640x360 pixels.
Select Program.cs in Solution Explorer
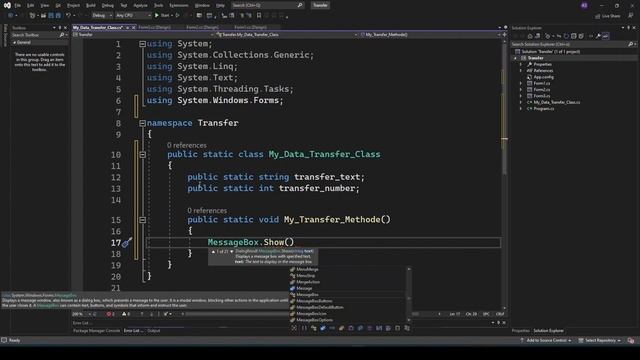pyautogui.click(x=543, y=109)
